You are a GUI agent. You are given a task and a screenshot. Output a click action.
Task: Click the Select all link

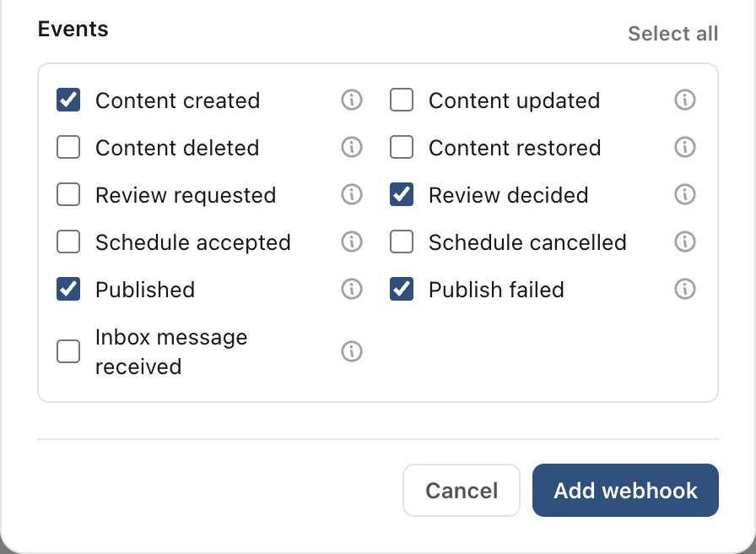tap(673, 34)
